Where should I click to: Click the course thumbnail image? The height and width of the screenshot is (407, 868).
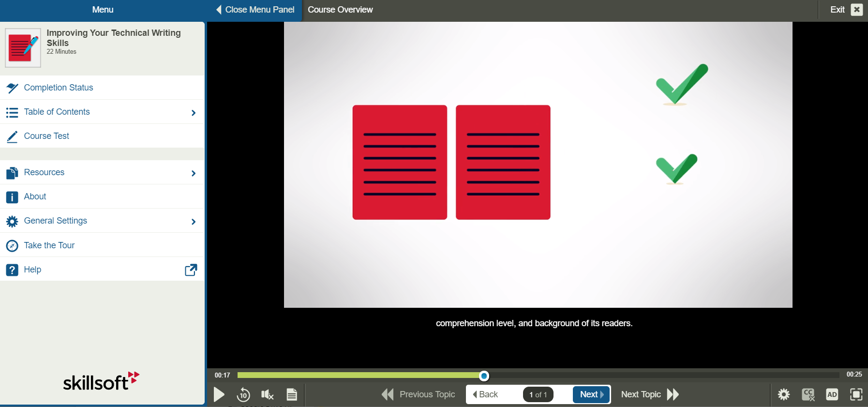(23, 48)
